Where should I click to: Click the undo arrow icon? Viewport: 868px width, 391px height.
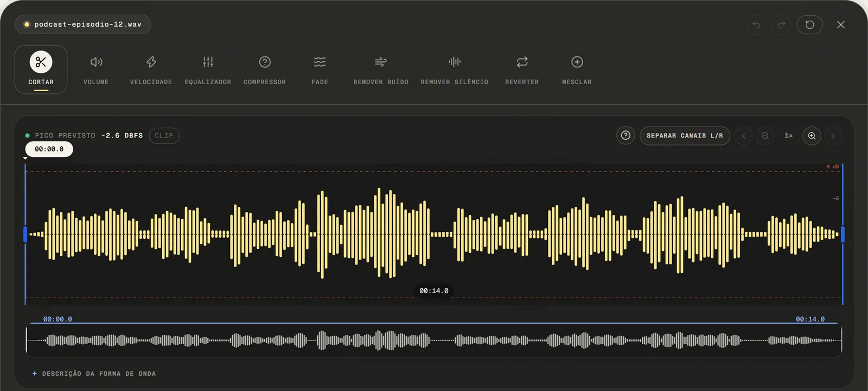[x=756, y=24]
